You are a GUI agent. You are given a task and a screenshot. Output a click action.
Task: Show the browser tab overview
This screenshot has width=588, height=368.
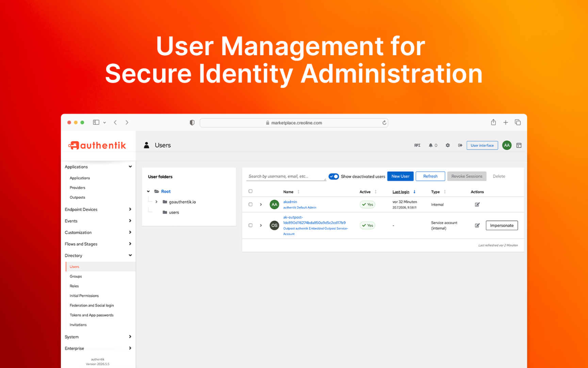pyautogui.click(x=518, y=122)
